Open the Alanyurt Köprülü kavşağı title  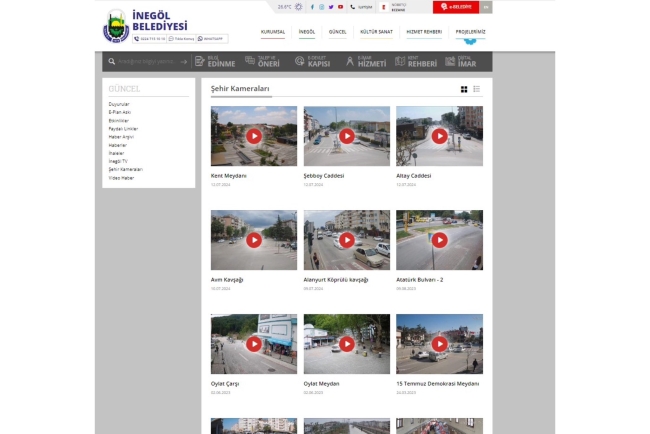336,280
